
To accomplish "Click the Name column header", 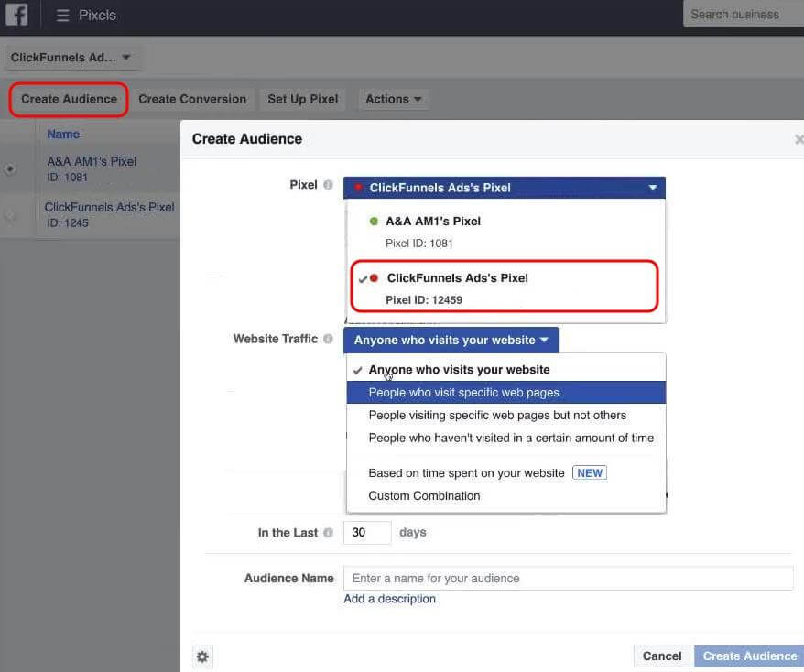I will (63, 135).
